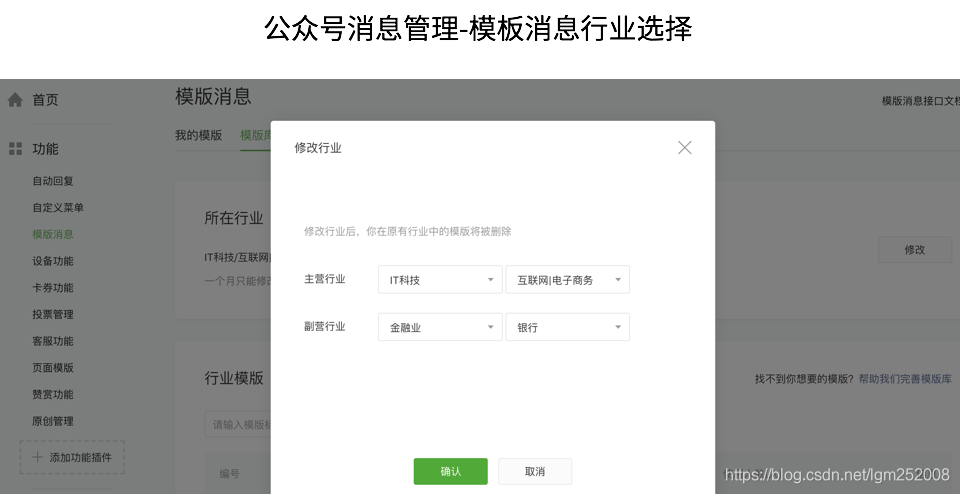Switch to the 模版库 tab
Image resolution: width=960 pixels, height=494 pixels.
(256, 135)
